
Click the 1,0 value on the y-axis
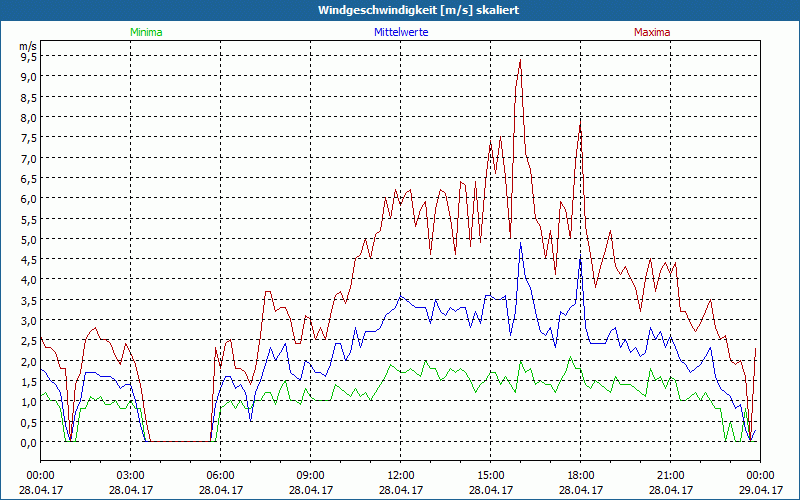pos(29,402)
